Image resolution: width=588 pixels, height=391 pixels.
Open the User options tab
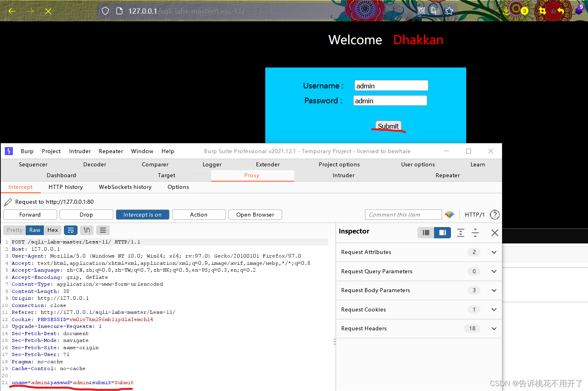pyautogui.click(x=418, y=164)
